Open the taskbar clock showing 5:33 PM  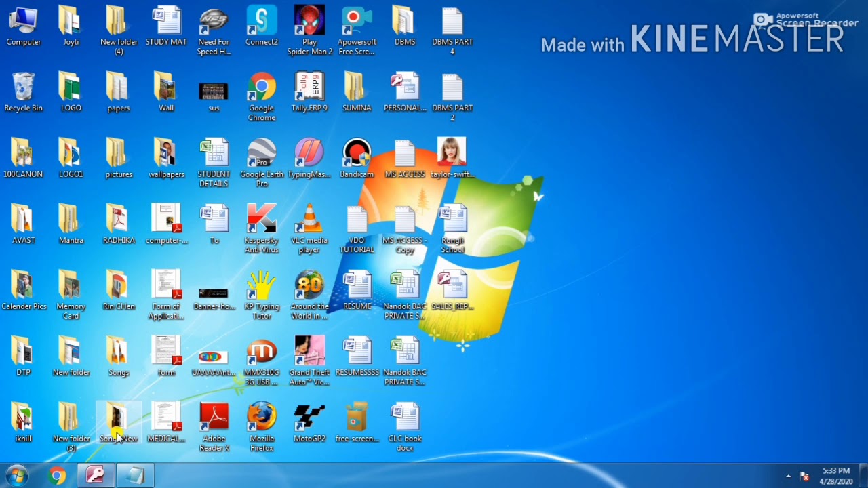[x=836, y=476]
